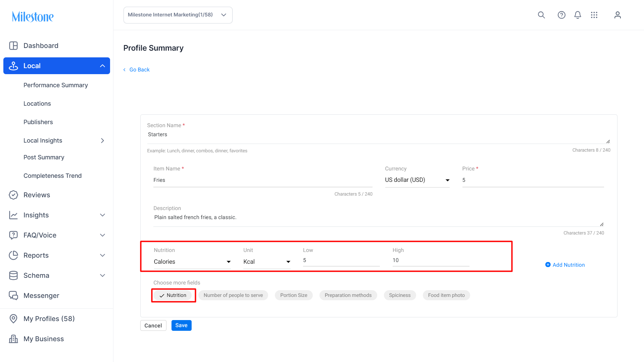Expand the Reports menu chevron
This screenshot has width=644, height=362.
click(x=103, y=255)
